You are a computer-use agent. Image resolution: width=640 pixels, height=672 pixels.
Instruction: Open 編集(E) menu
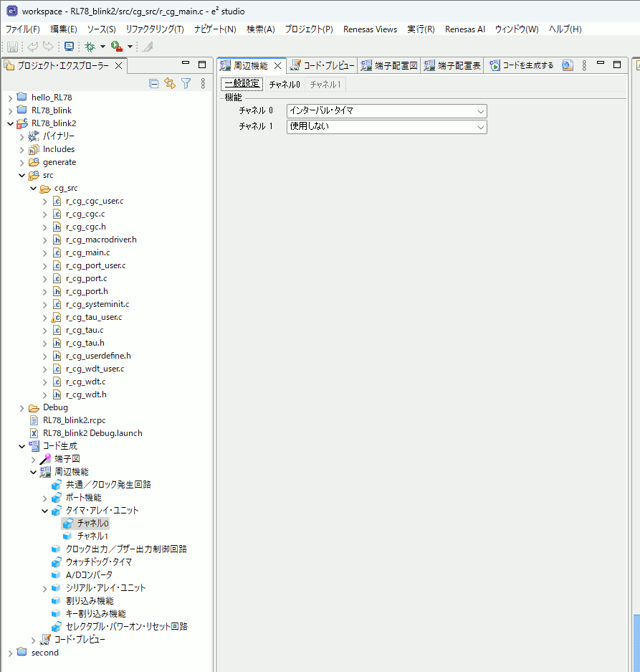[63, 29]
